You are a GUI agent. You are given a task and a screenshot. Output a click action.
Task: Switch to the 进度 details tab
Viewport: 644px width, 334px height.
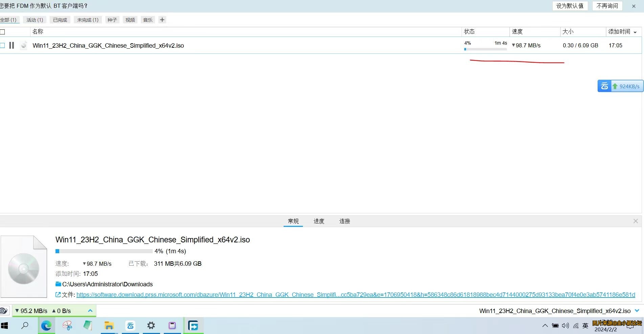[319, 221]
